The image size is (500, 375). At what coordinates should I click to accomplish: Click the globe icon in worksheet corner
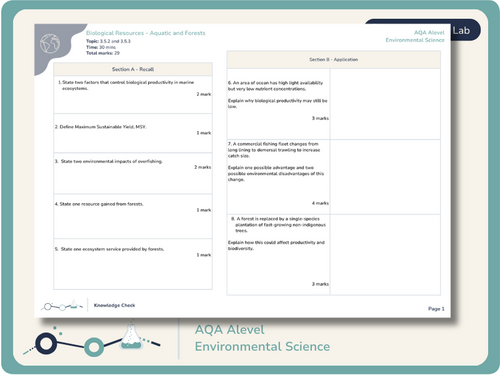tap(50, 44)
